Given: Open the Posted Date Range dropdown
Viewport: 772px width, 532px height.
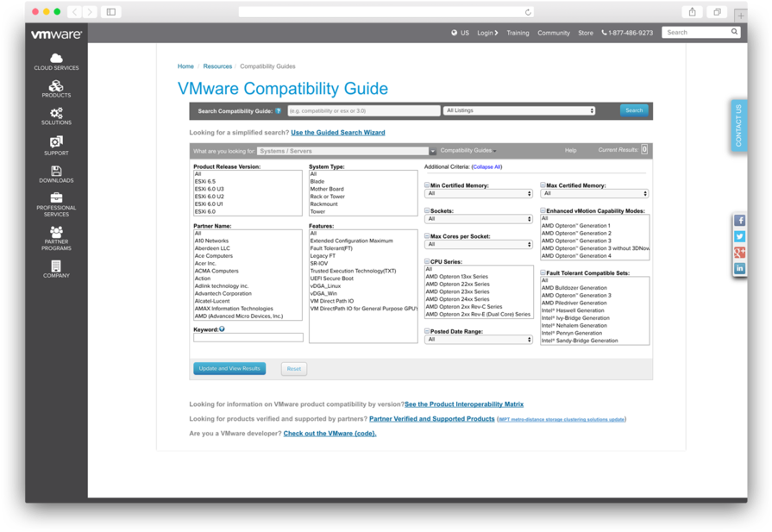Looking at the screenshot, I should point(480,340).
